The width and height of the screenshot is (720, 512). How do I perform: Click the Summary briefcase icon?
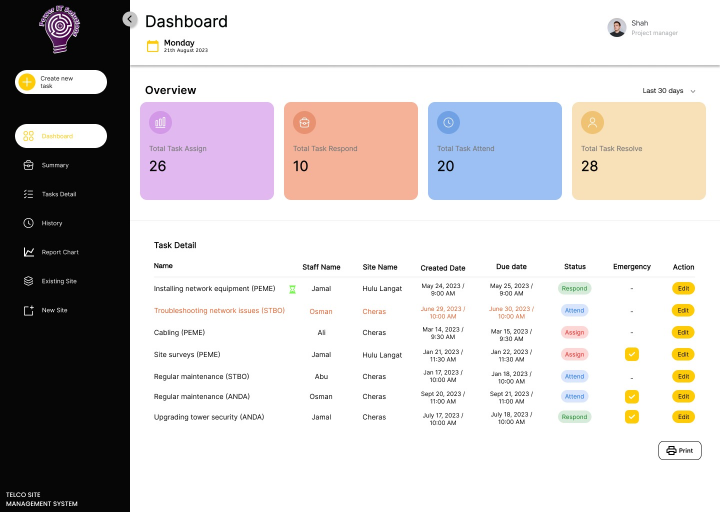pyautogui.click(x=28, y=165)
